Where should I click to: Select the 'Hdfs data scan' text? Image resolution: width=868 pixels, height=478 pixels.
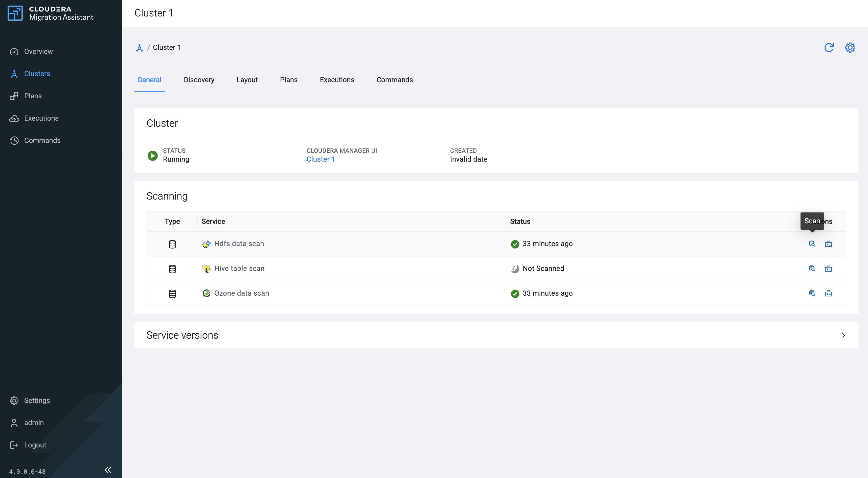239,244
